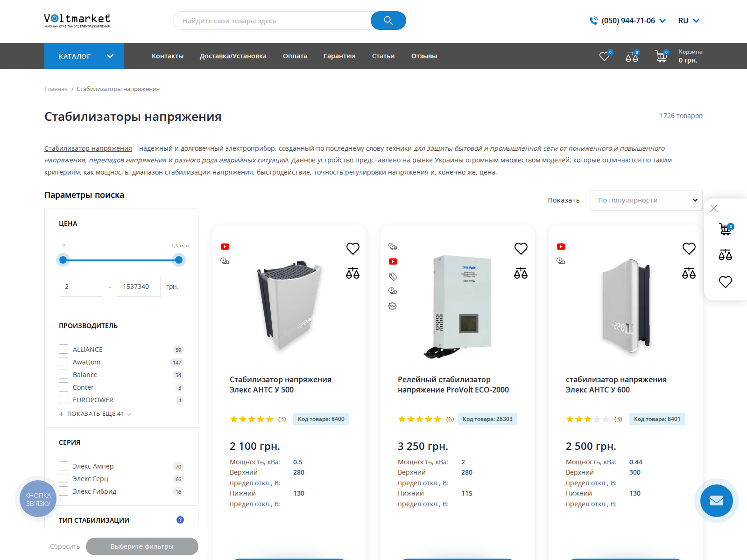Screen dimensions: 747x560
Task: Open comparison scales icon in navigation bar
Action: point(632,56)
